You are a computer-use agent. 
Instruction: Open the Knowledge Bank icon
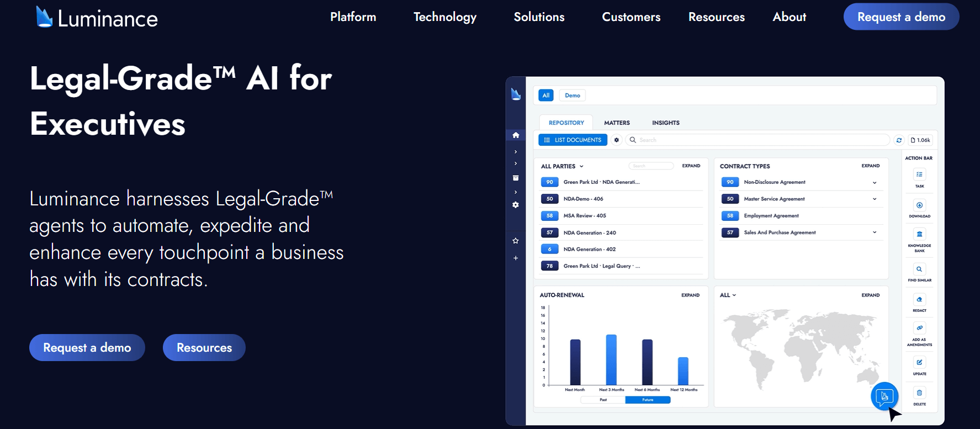click(919, 234)
